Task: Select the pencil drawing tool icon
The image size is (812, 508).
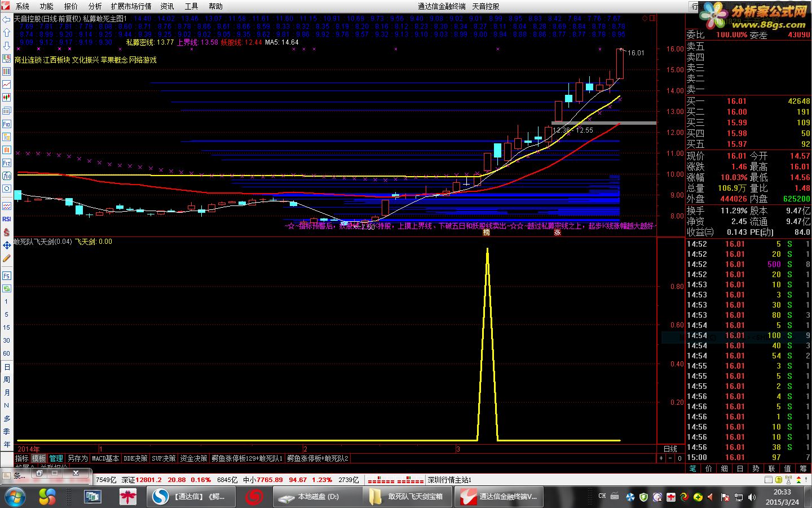Action: tap(7, 258)
